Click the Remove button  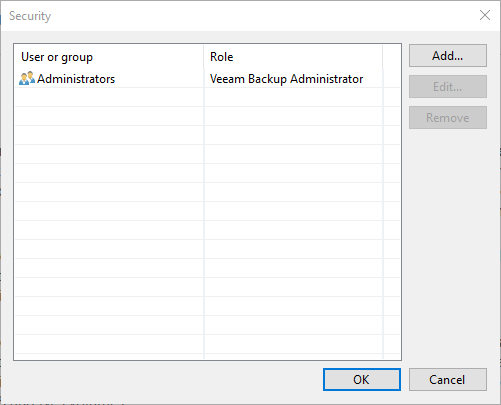pos(448,118)
